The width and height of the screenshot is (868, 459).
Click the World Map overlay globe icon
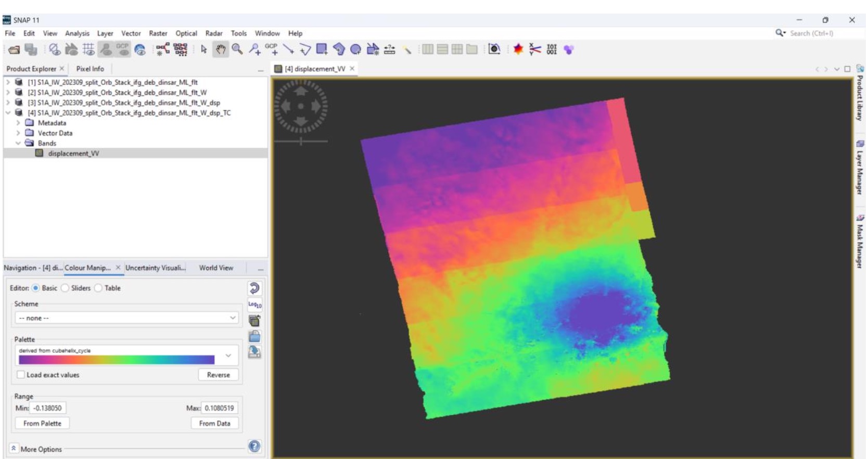tap(140, 49)
